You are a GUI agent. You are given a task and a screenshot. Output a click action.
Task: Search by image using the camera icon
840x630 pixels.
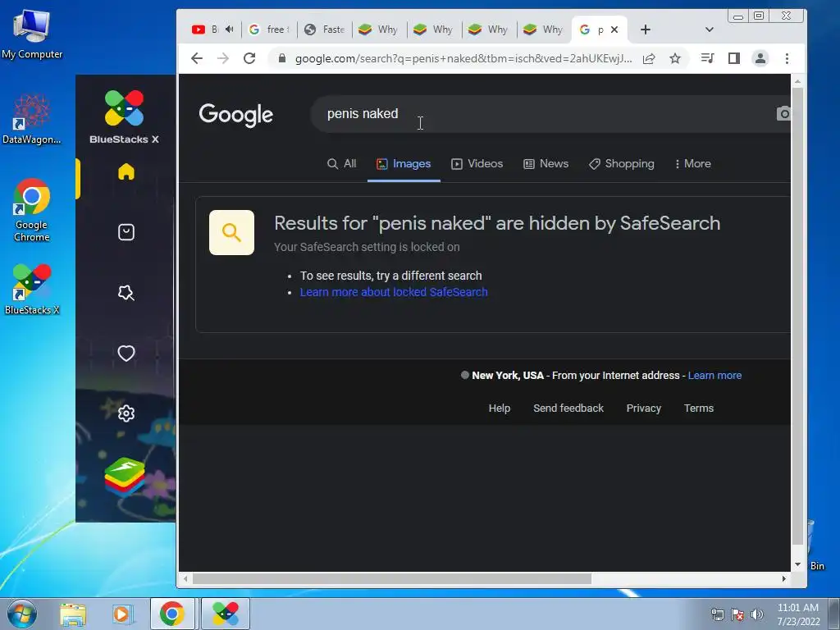(783, 113)
